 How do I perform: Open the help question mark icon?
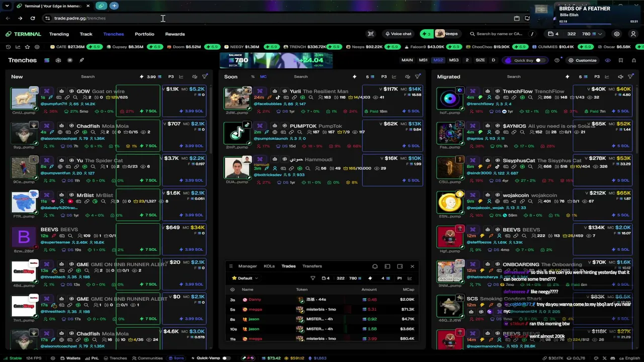pos(557,60)
